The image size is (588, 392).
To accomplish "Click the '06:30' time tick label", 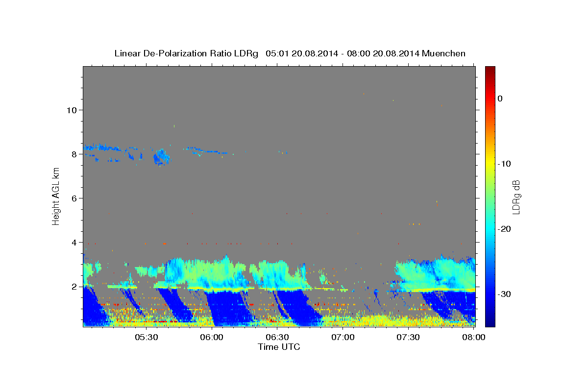I will (x=277, y=337).
